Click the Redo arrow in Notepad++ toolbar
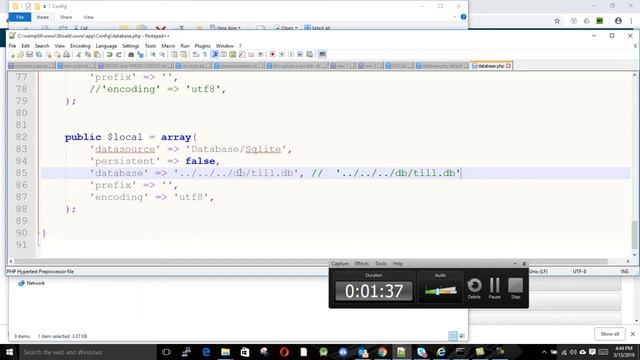 tap(119, 55)
